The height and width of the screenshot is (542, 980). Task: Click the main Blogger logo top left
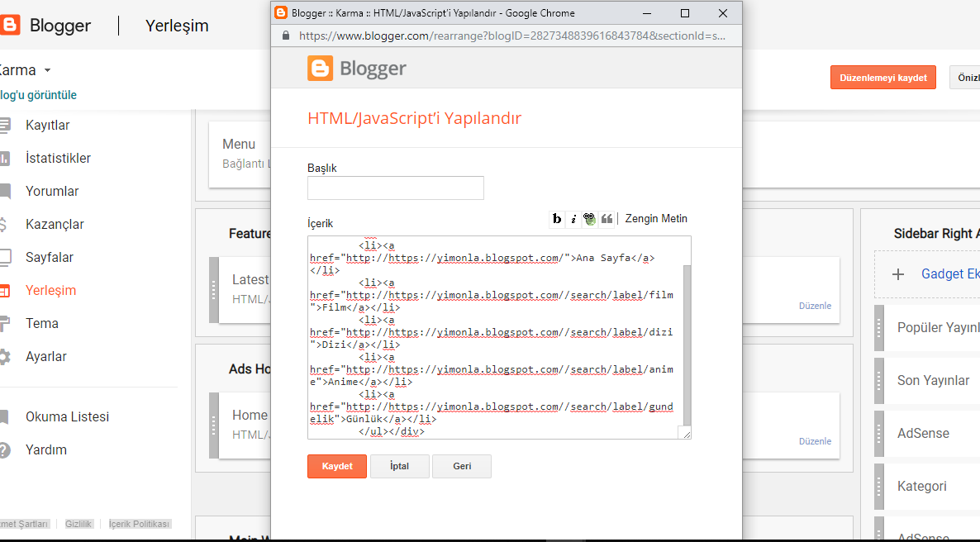click(x=45, y=26)
